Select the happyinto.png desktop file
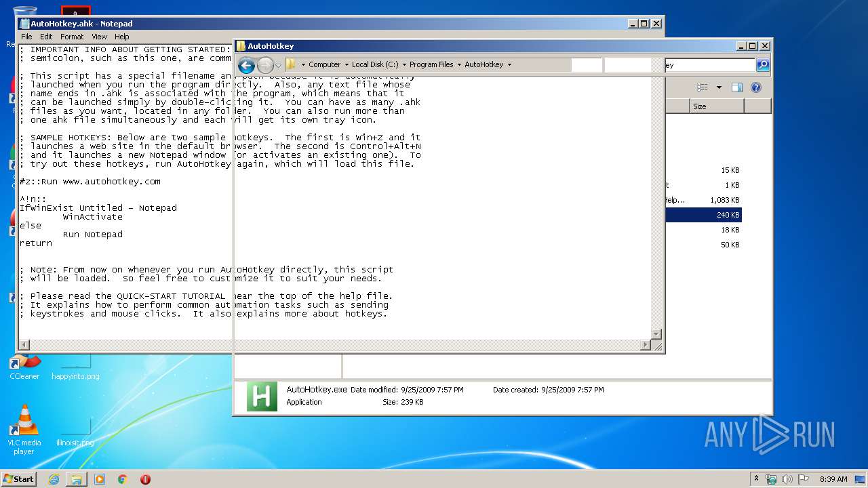Image resolution: width=868 pixels, height=488 pixels. (x=75, y=367)
